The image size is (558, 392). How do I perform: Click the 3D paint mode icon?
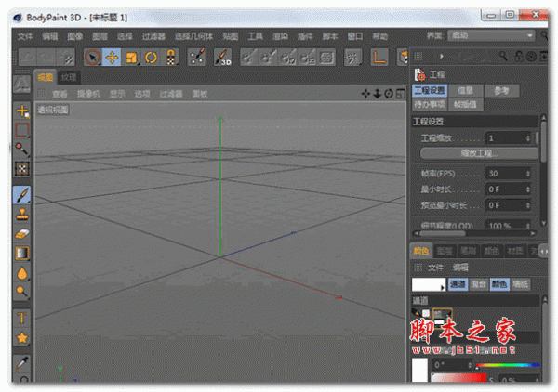[222, 58]
